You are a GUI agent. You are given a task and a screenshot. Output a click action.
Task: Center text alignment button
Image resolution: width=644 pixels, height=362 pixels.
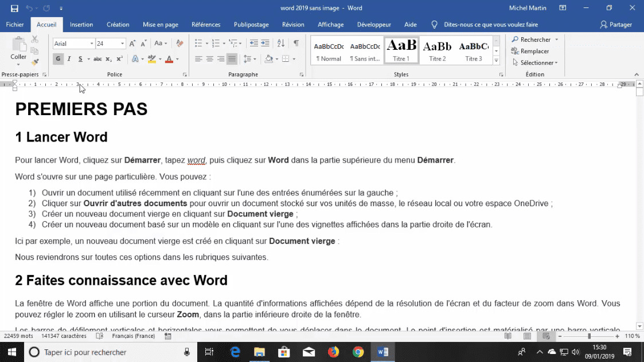[x=209, y=59]
